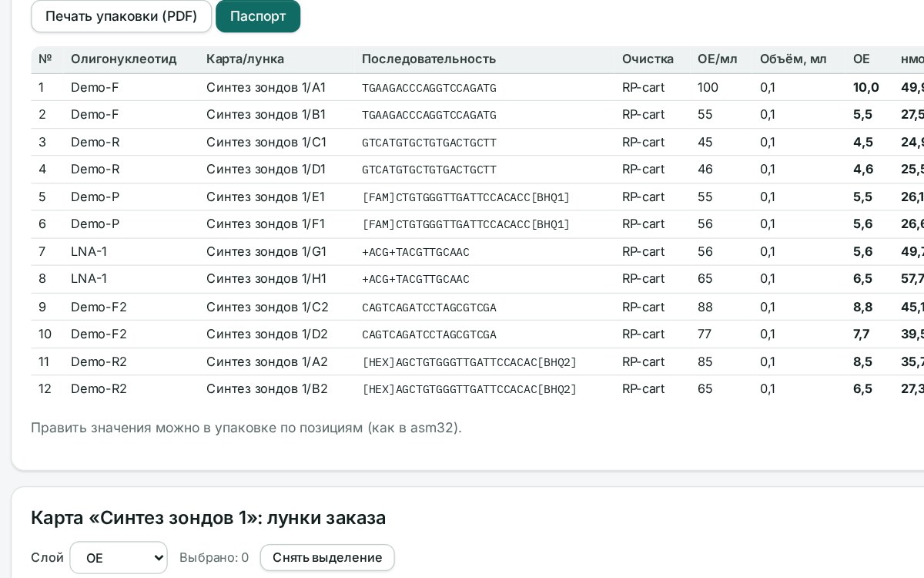Viewport: 924px width, 578px height.
Task: Click ОЕ/мл value 100 in row 1
Action: 708,87
